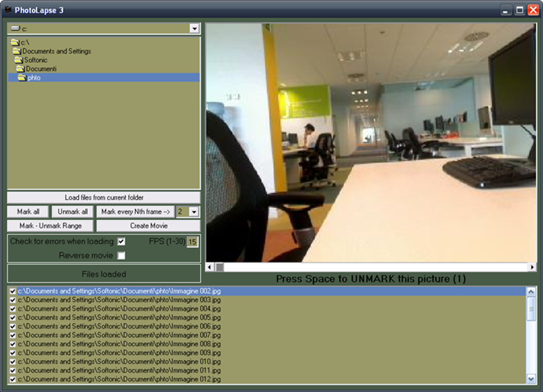This screenshot has width=543, height=392.
Task: Uncheck Immagine 009.jpg checkbox
Action: coord(12,353)
